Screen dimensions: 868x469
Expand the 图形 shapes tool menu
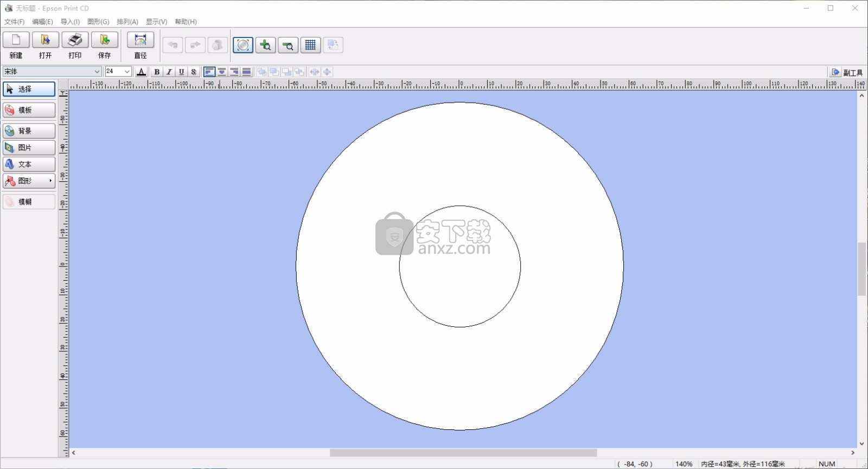[29, 181]
